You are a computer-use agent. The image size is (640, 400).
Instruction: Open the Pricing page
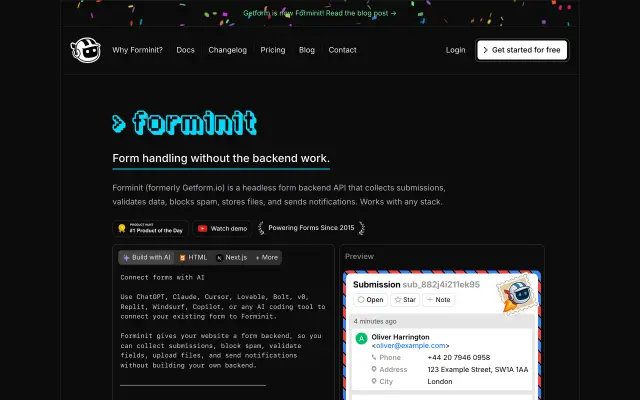coord(273,50)
